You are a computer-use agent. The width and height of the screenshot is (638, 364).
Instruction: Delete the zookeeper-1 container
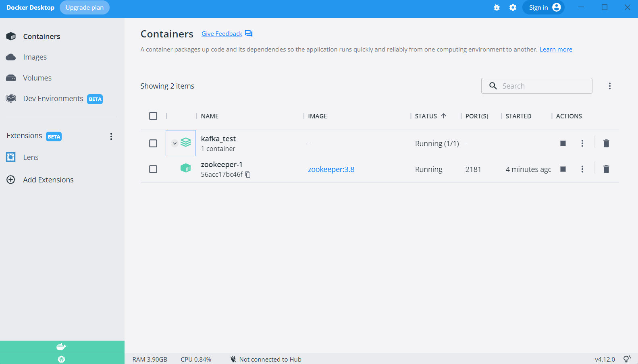(606, 169)
